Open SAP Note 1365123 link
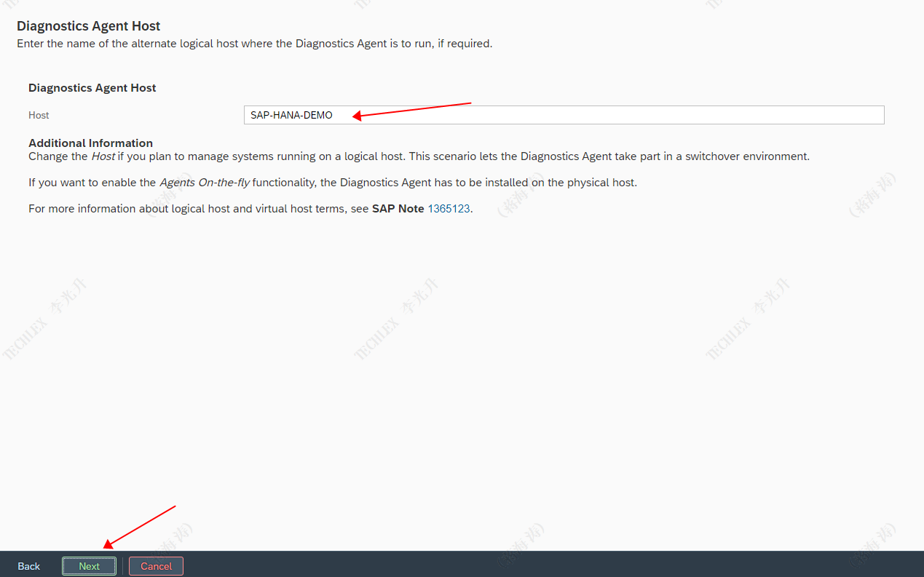The image size is (924, 577). pos(449,208)
